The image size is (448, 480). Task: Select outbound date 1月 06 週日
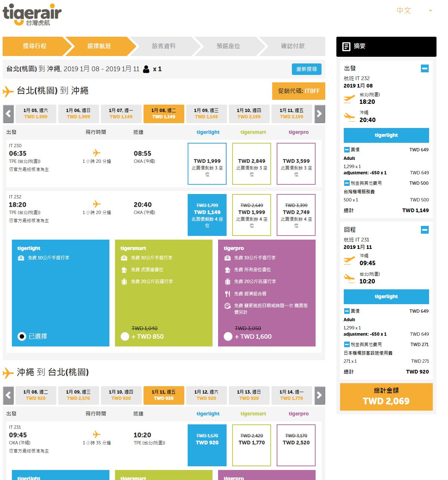[78, 114]
